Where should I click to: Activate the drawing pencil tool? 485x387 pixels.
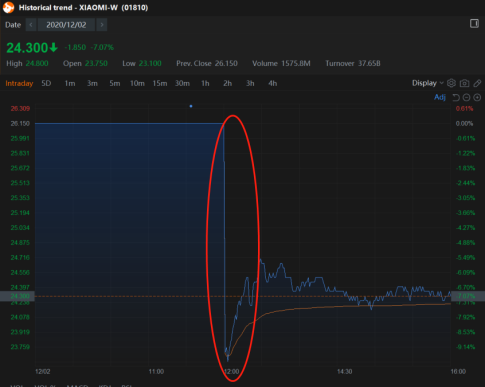477,83
